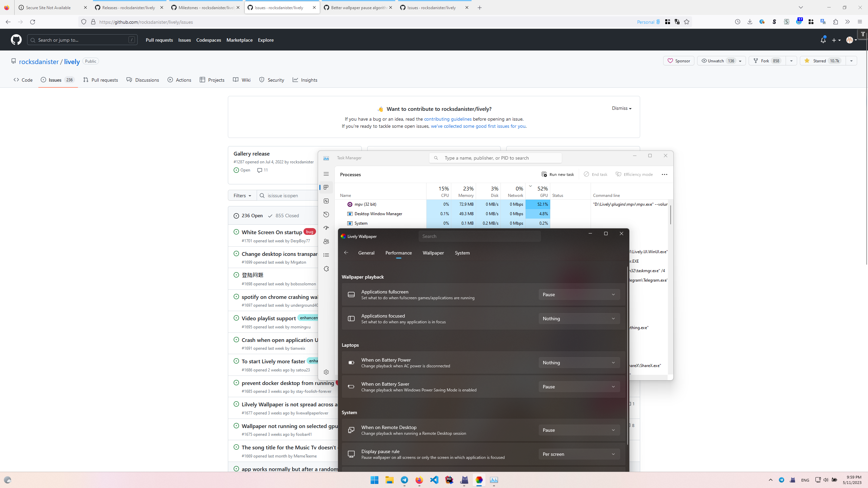Switch to Lively Wallpaper settings tab
The image size is (868, 488).
coord(433,253)
